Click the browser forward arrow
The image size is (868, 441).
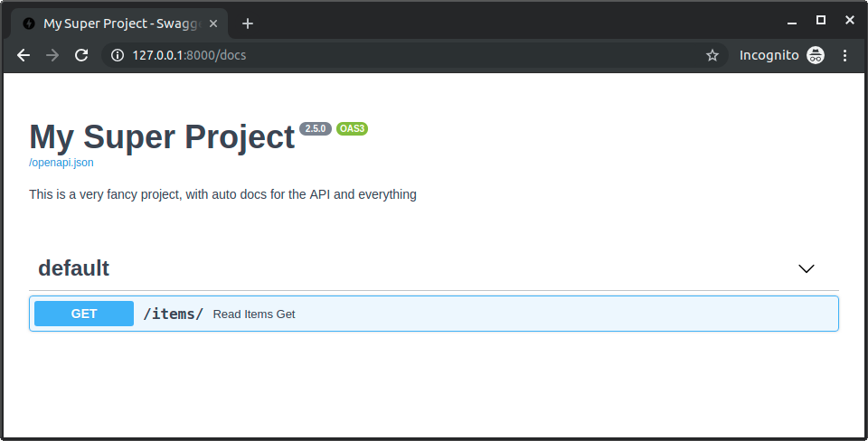[x=52, y=55]
